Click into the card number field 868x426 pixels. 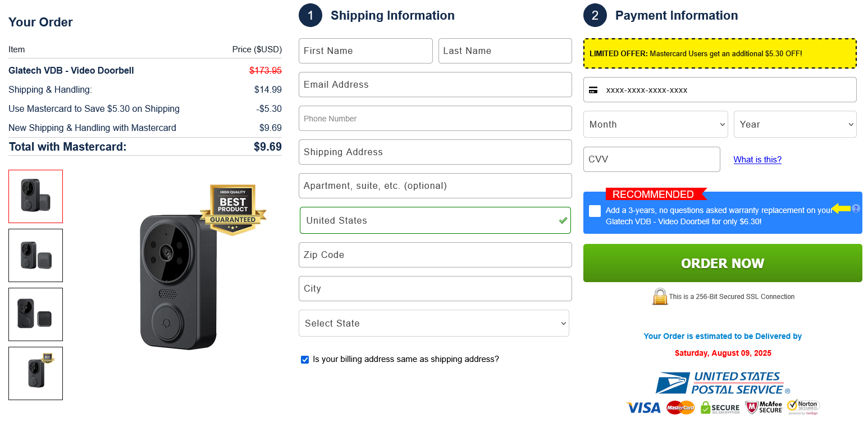[x=720, y=90]
